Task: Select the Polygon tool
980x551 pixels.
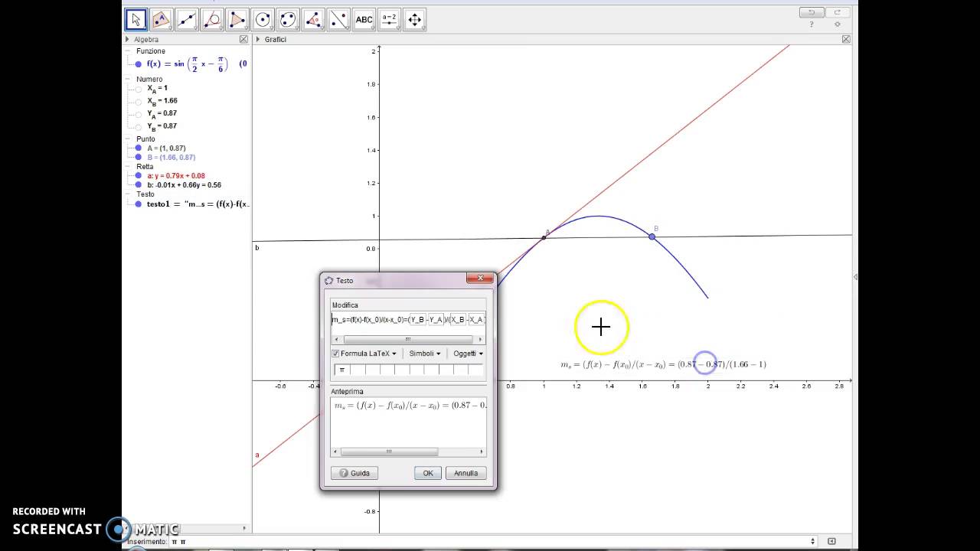Action: point(237,20)
